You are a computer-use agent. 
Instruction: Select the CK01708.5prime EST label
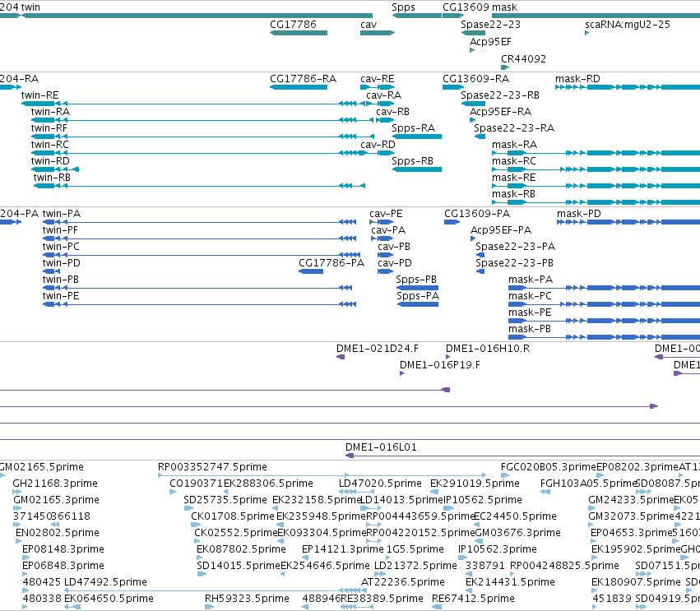pyautogui.click(x=232, y=516)
